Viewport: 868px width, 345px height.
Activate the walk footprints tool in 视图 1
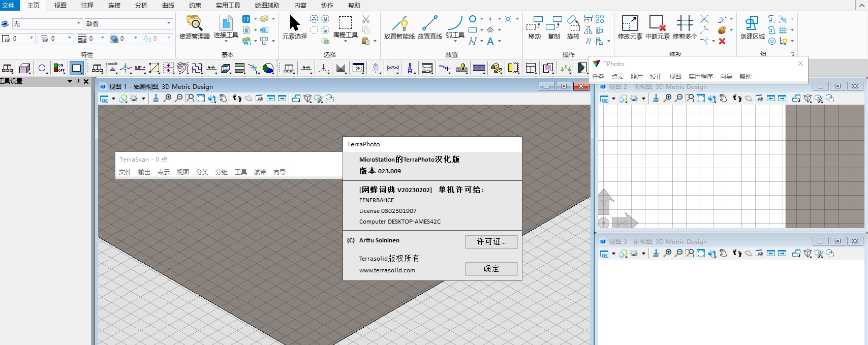tap(237, 99)
